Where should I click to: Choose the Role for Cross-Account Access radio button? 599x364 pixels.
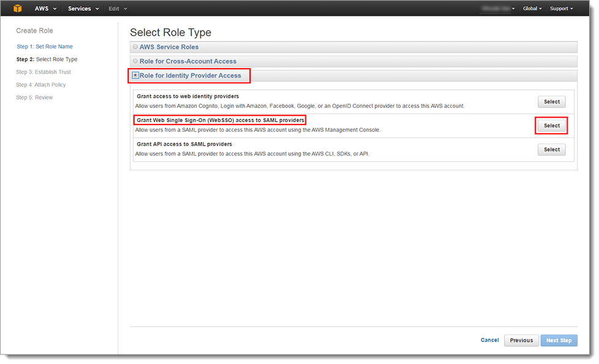coord(135,61)
